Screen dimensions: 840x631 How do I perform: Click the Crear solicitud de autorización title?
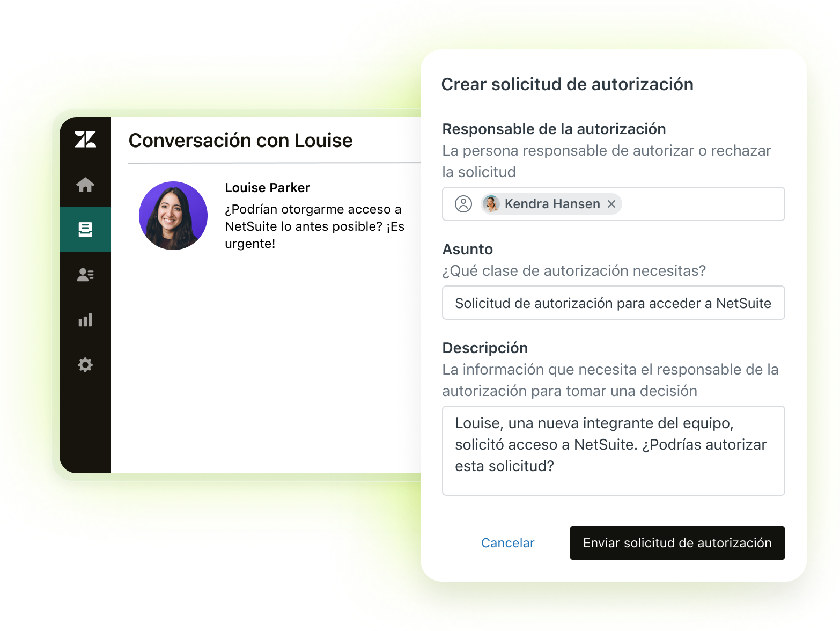pyautogui.click(x=568, y=84)
